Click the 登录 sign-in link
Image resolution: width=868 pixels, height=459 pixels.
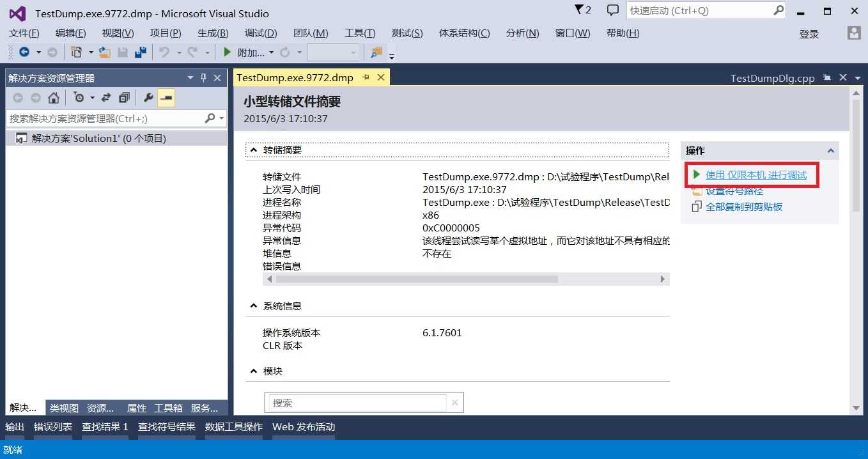(x=809, y=34)
